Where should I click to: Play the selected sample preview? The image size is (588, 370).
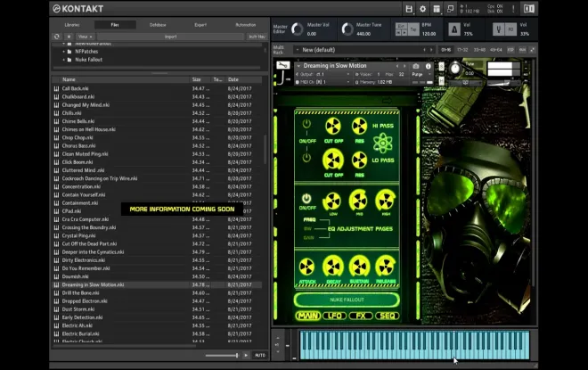point(246,355)
